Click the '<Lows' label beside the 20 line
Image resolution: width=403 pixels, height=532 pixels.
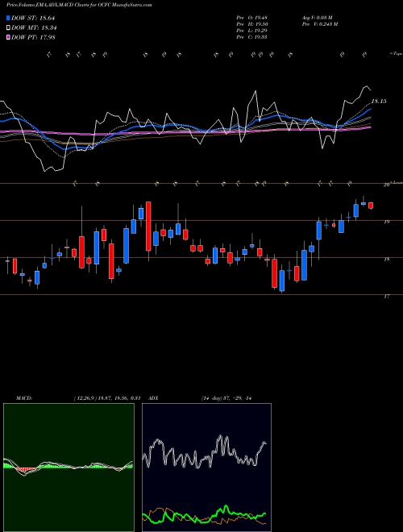click(x=397, y=182)
